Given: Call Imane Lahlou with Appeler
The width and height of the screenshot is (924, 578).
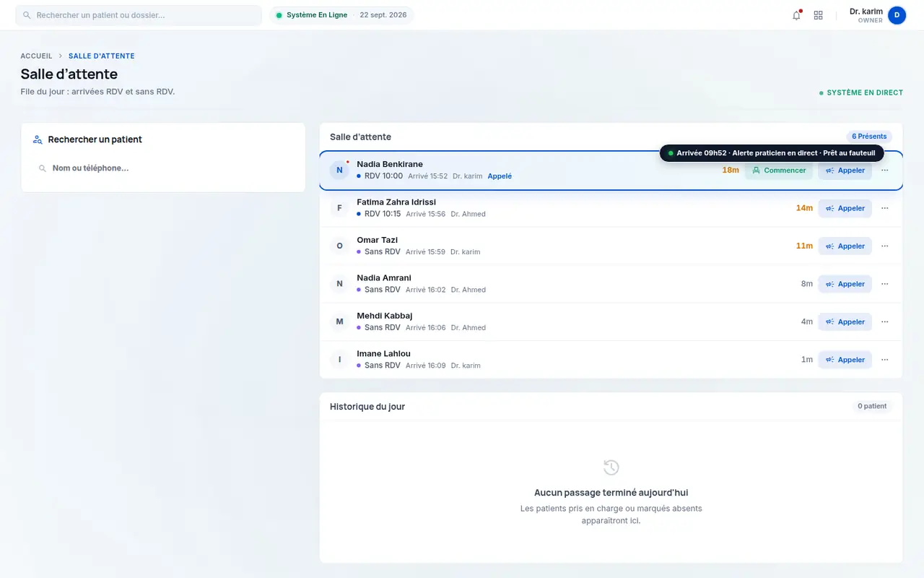Looking at the screenshot, I should click(x=845, y=359).
